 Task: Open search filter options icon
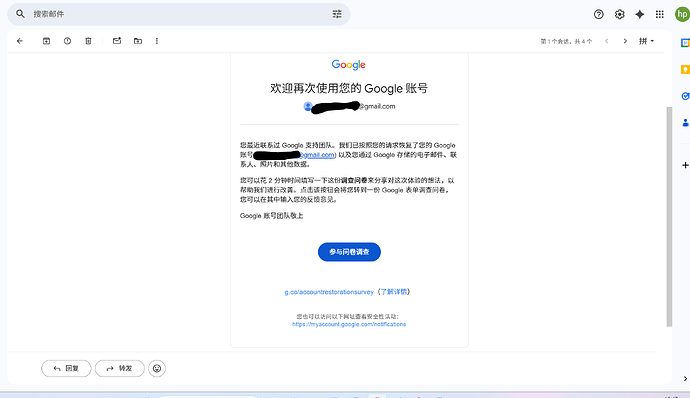pyautogui.click(x=337, y=14)
